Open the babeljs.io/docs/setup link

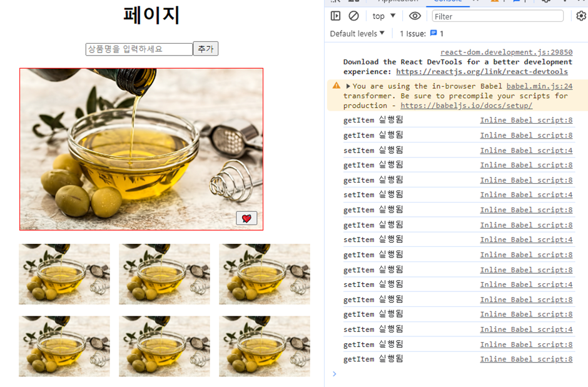[467, 106]
